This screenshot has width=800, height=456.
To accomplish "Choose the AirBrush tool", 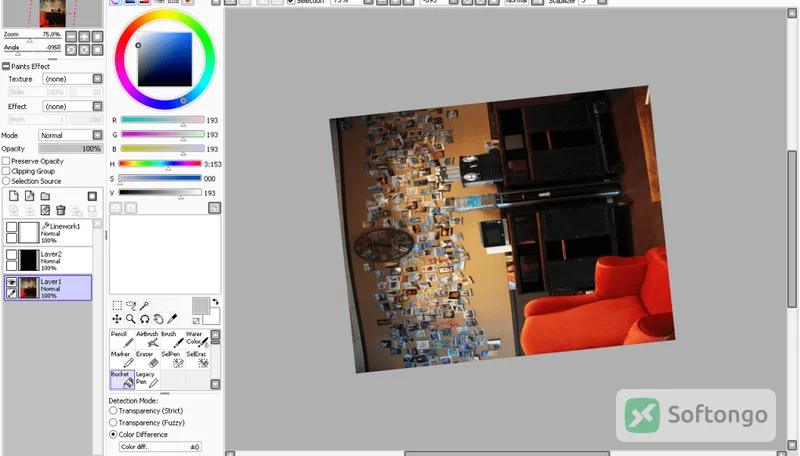I will pyautogui.click(x=147, y=339).
